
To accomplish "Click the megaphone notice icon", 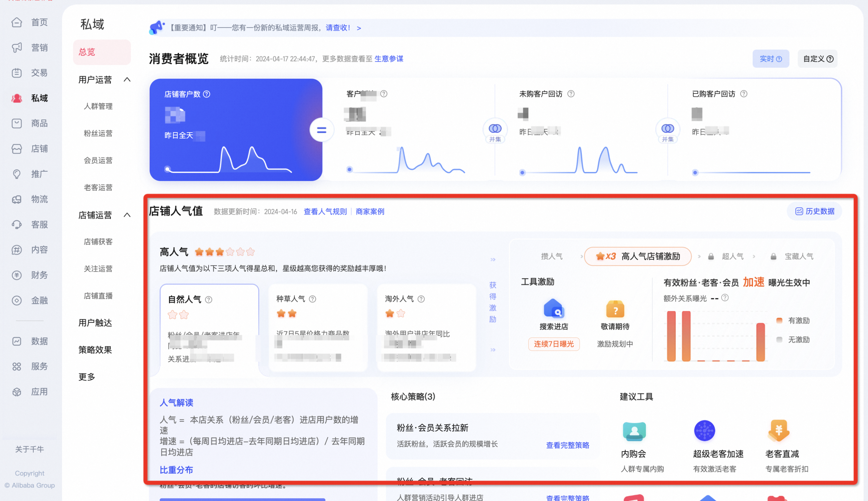I will click(156, 27).
